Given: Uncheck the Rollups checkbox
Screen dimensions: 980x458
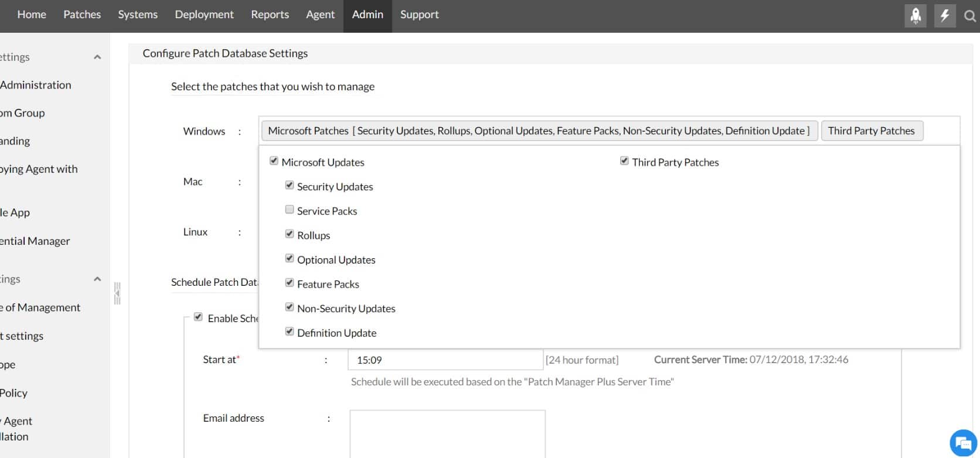Looking at the screenshot, I should click(x=289, y=234).
